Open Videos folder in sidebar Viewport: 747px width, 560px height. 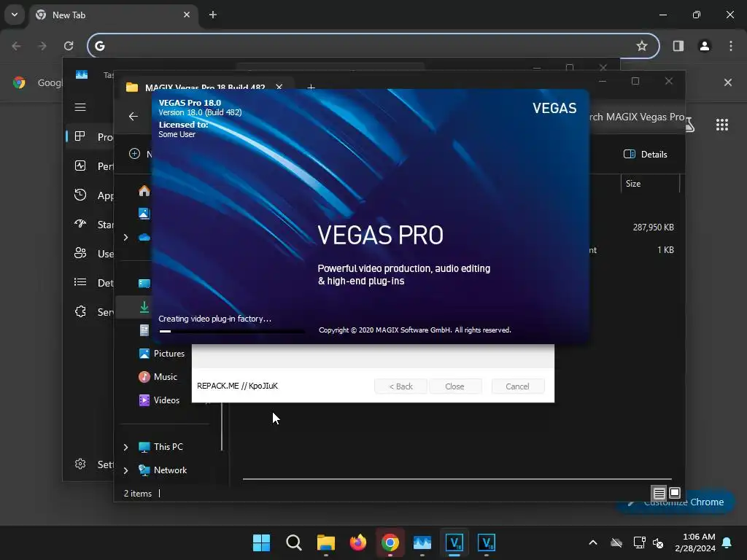click(158, 400)
